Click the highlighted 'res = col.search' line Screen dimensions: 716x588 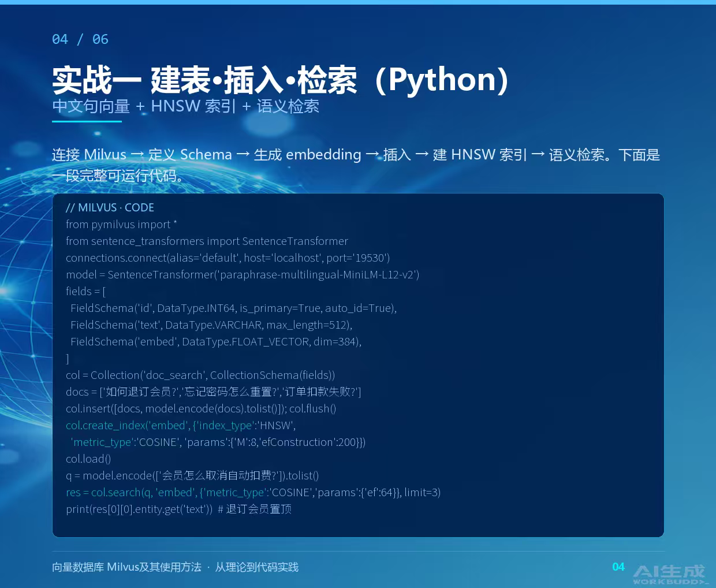pos(253,492)
